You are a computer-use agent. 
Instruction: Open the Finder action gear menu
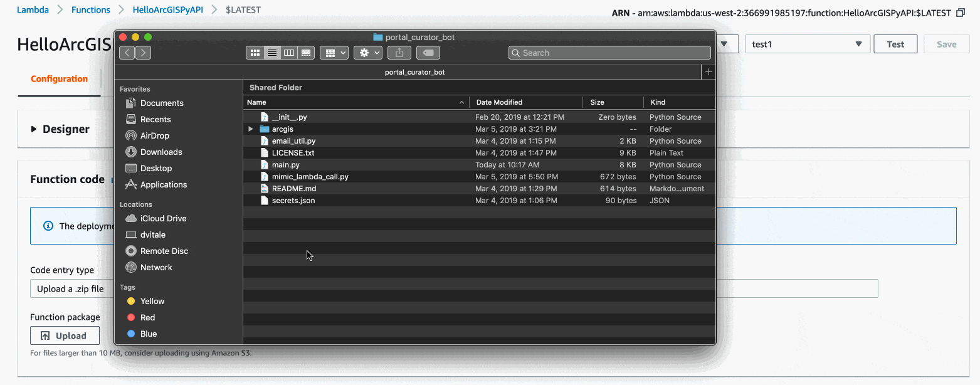coord(368,53)
